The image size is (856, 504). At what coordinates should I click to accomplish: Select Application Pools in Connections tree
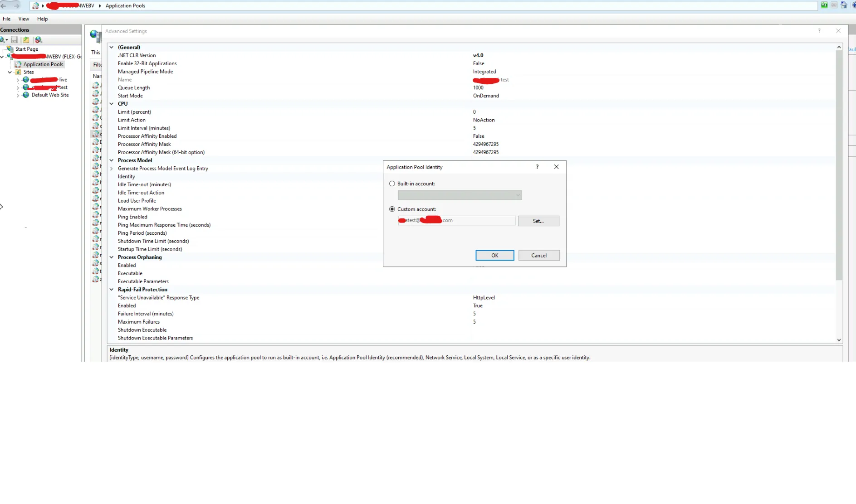point(43,64)
